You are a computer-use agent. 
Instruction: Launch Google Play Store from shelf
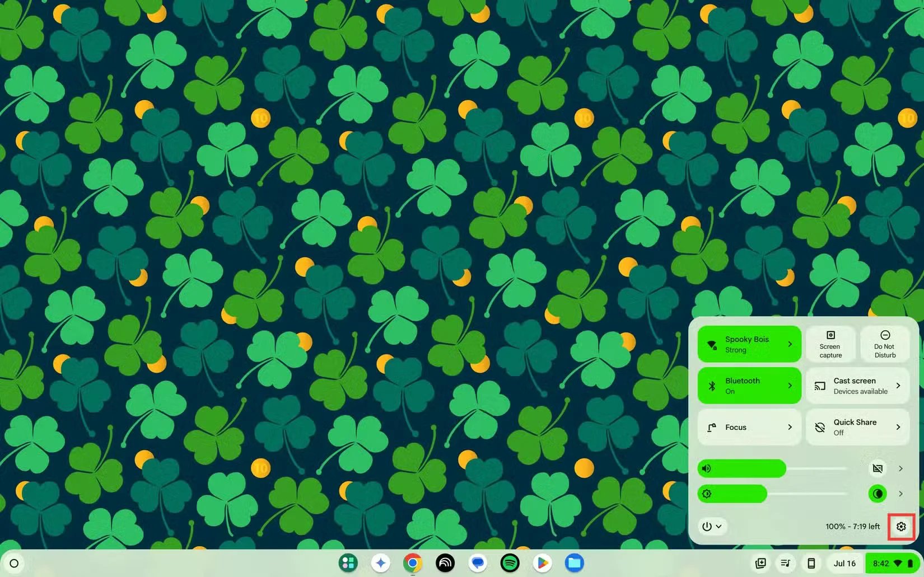(x=542, y=563)
